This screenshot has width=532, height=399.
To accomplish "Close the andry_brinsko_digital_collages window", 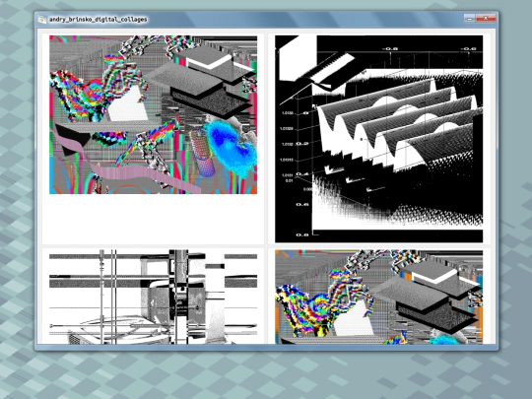I will pos(486,19).
